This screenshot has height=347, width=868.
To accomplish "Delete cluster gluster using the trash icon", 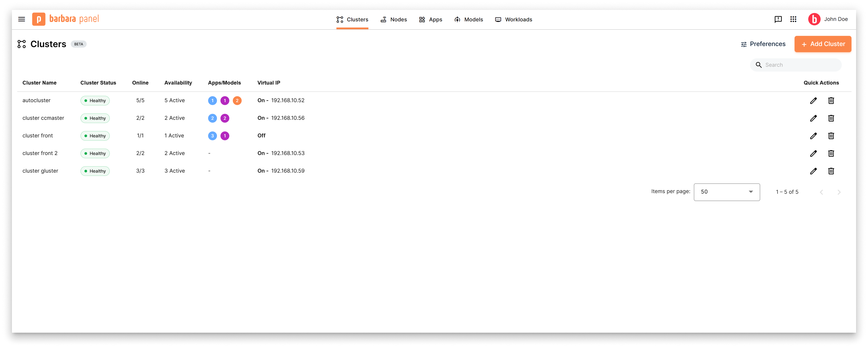I will pos(831,171).
